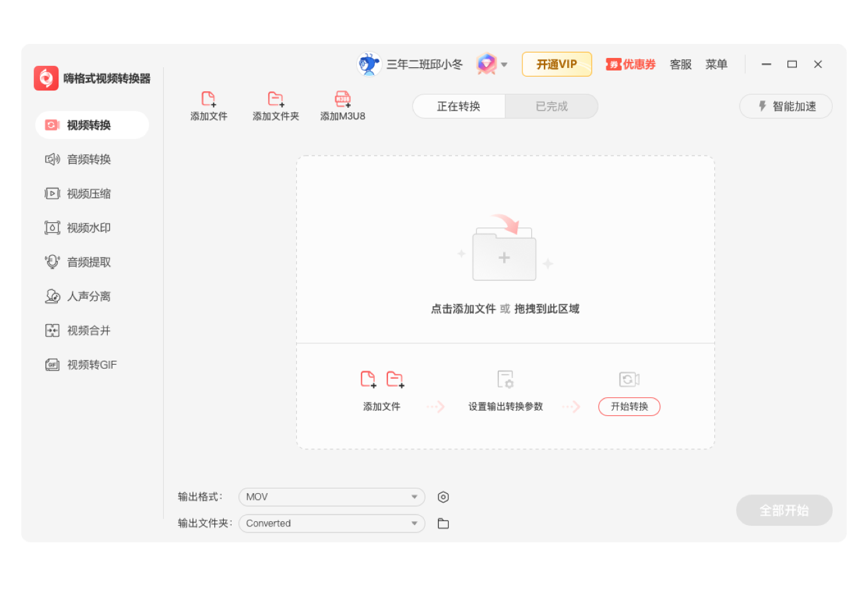Enable 智能加速 acceleration

[785, 106]
